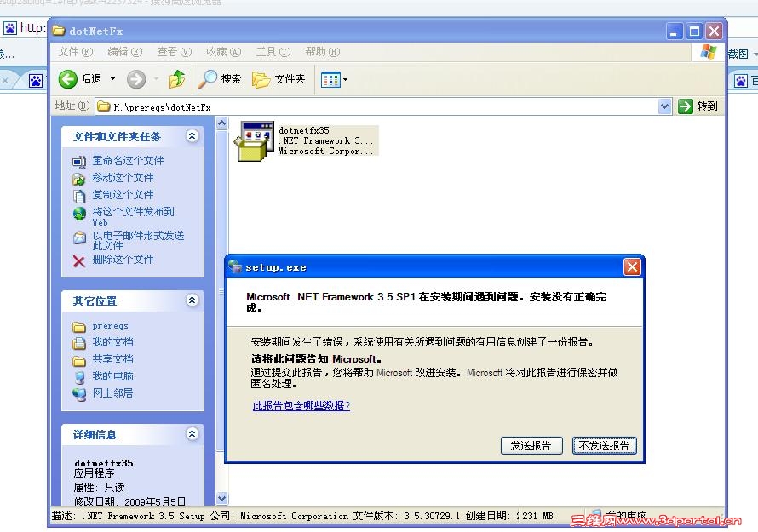Open the 帮助(H) menu
Image resolution: width=758 pixels, height=532 pixels.
click(x=323, y=52)
